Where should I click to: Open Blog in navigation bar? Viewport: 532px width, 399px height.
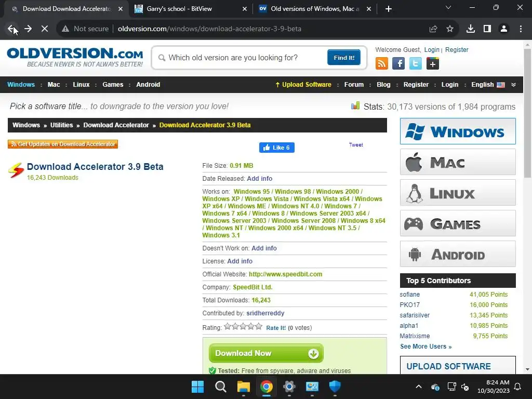click(x=383, y=85)
